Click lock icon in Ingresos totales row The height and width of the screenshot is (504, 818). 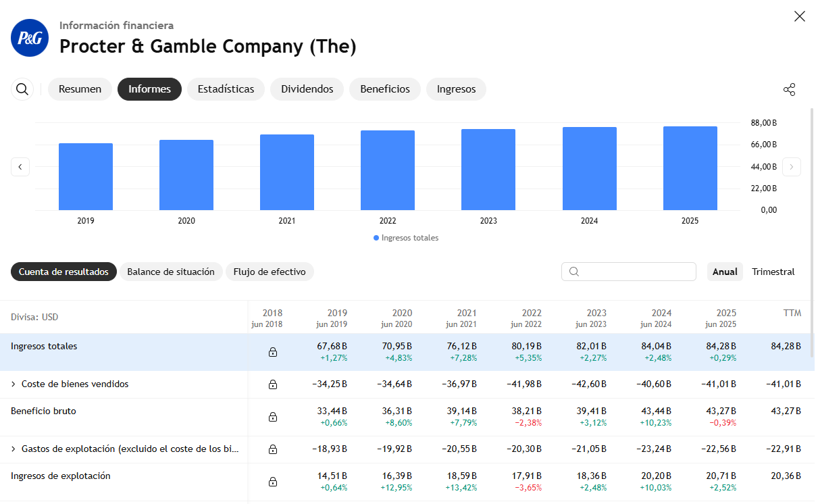tap(273, 352)
